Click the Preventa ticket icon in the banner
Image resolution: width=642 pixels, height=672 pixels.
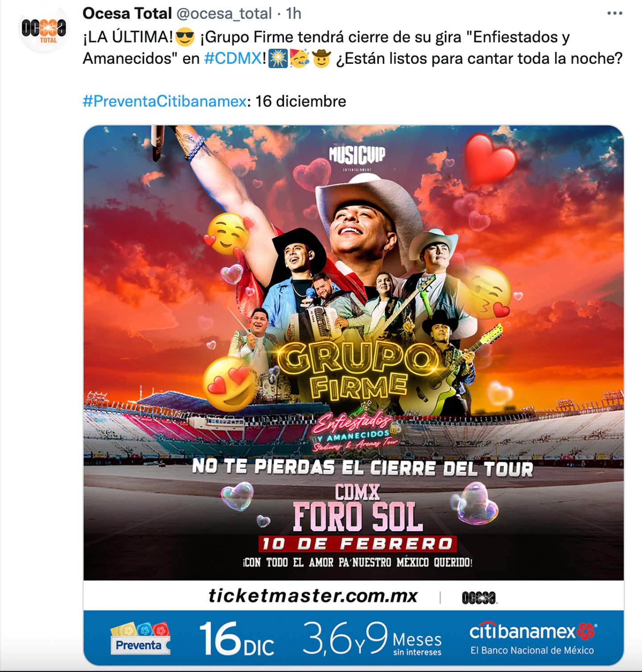click(140, 638)
